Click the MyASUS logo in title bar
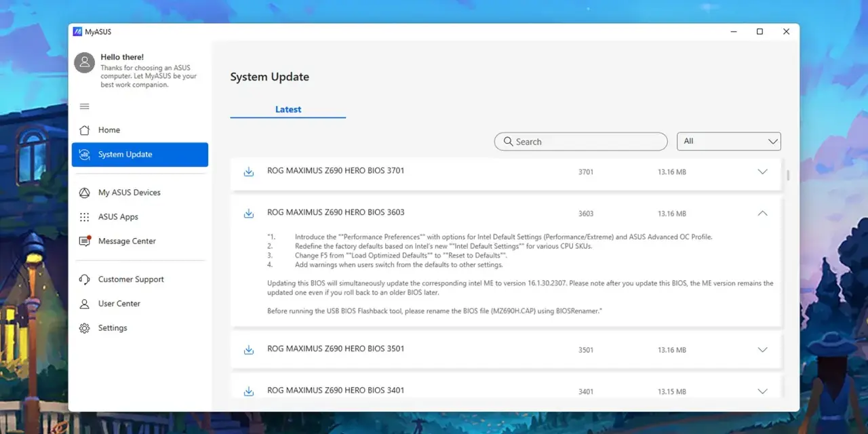Image resolution: width=868 pixels, height=434 pixels. (78, 32)
